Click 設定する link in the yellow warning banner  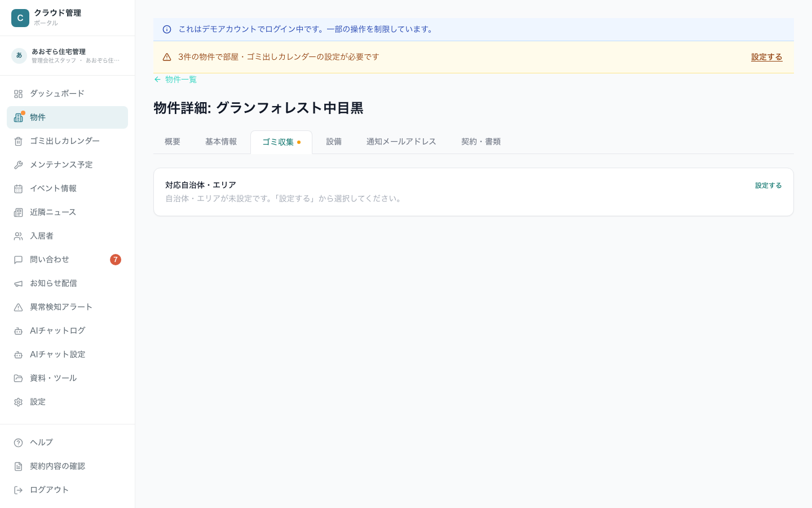767,57
